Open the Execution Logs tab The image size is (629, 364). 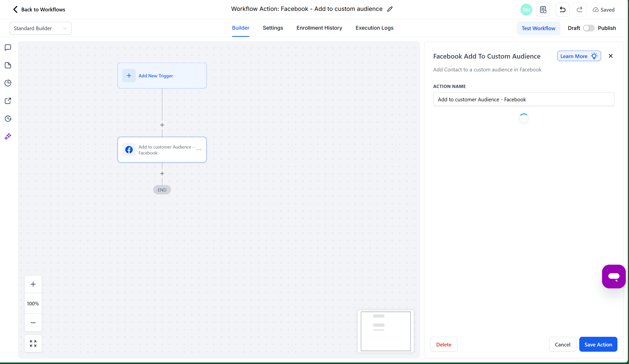374,28
